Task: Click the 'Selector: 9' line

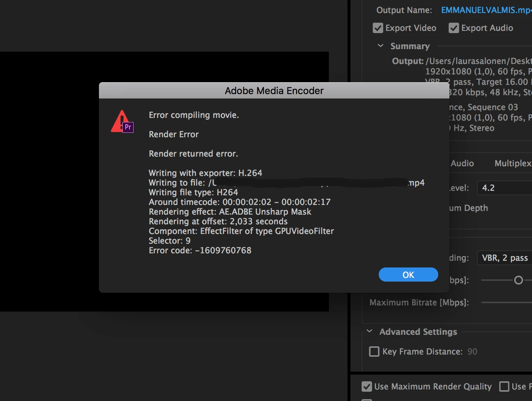Action: coord(170,241)
